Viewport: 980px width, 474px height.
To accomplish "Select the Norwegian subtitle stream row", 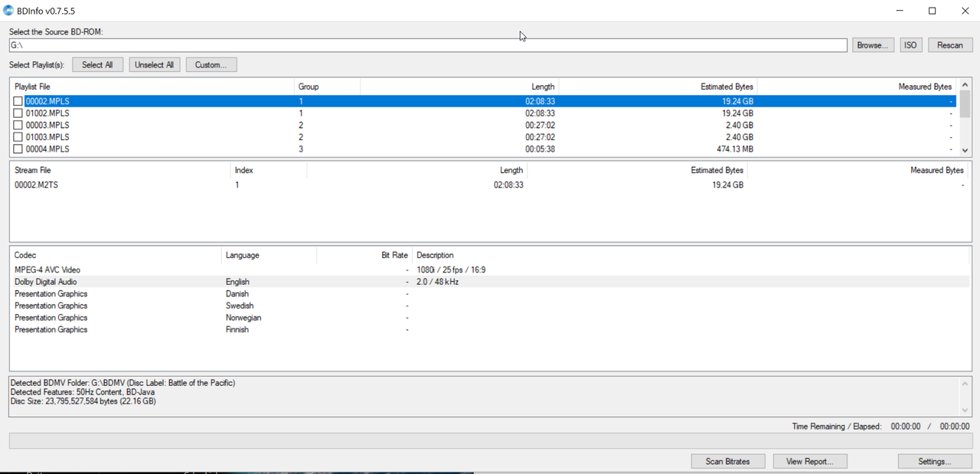I will 490,318.
